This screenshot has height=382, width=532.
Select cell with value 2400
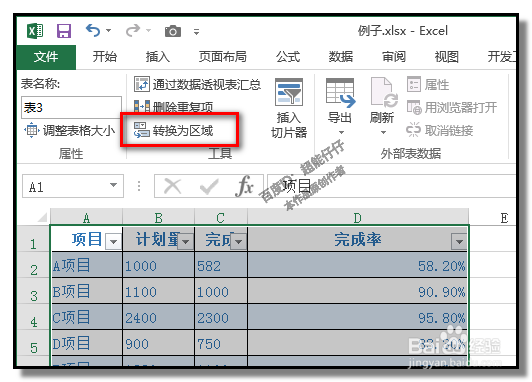158,317
